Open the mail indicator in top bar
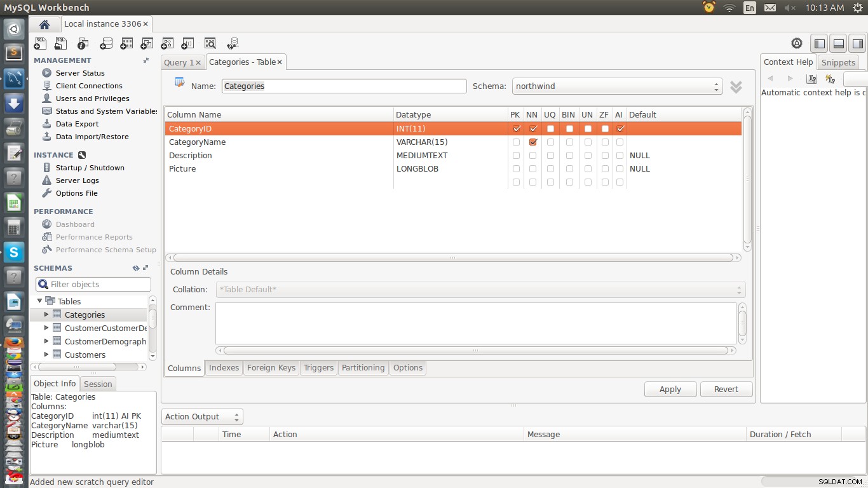Viewport: 868px width, 488px height. (770, 8)
